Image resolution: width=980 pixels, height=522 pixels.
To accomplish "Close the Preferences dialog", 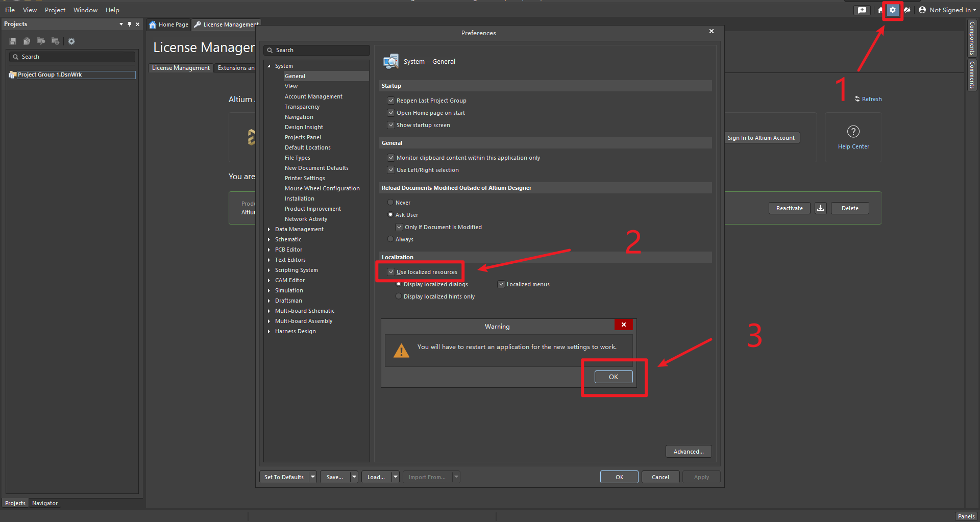I will (712, 32).
